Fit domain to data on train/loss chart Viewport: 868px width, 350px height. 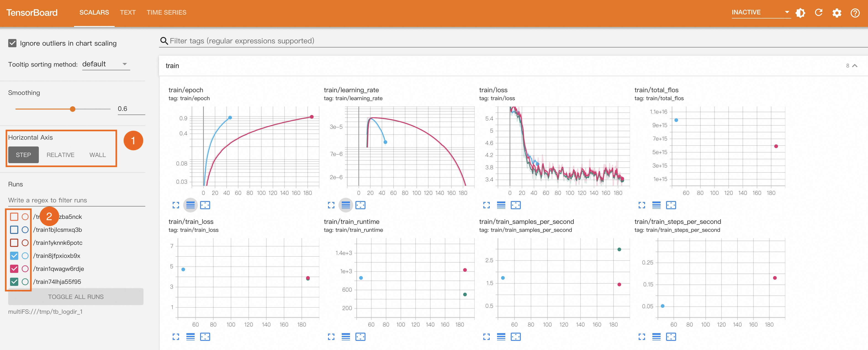516,205
